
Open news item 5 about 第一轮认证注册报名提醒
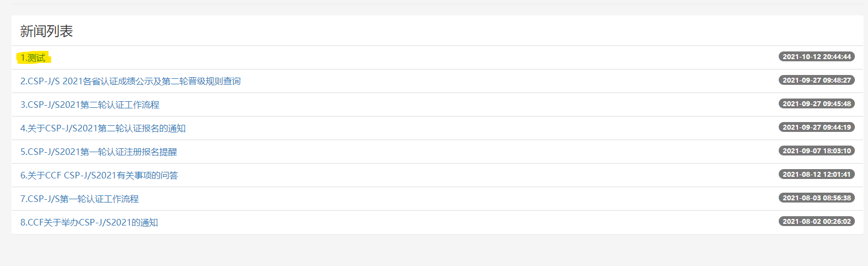(x=99, y=152)
